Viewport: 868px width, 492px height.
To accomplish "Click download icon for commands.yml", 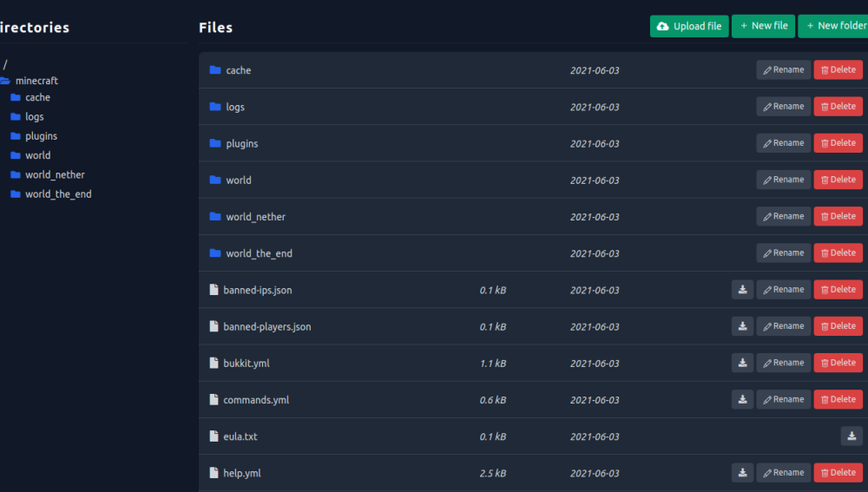I will pos(742,399).
